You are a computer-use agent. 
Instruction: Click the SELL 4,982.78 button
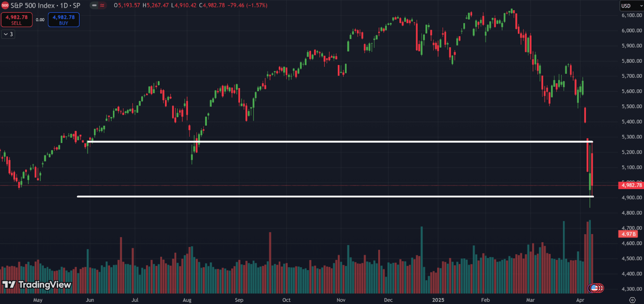[x=16, y=20]
